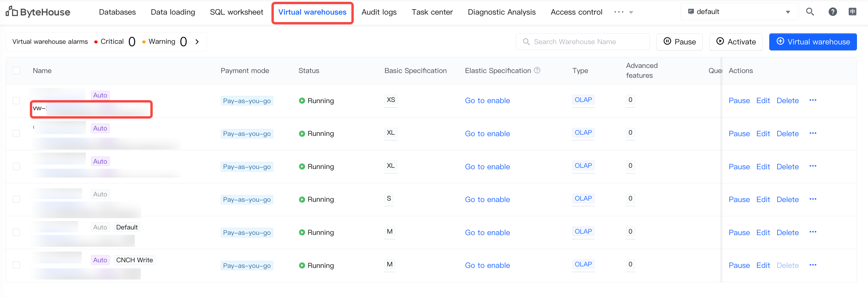Click the Search Warehouse Name field

tap(586, 42)
